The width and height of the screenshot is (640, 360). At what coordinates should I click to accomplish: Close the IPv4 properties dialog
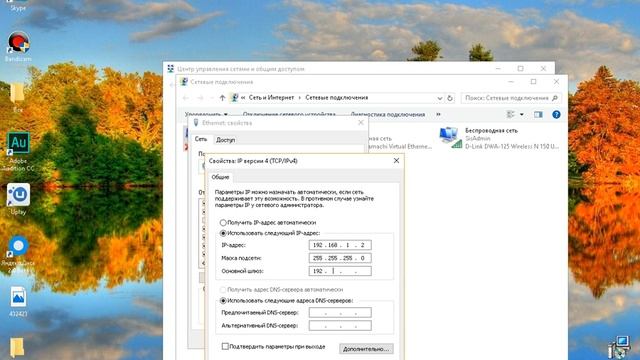[x=396, y=161]
